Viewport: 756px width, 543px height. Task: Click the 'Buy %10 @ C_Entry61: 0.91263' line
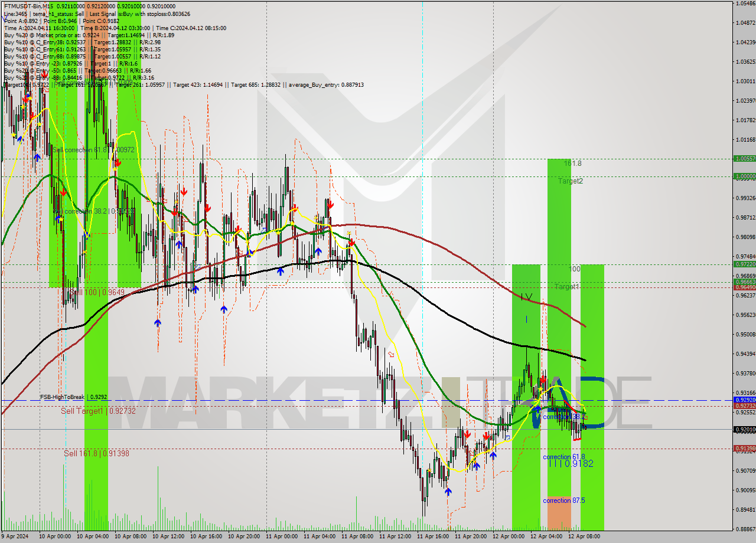point(82,49)
